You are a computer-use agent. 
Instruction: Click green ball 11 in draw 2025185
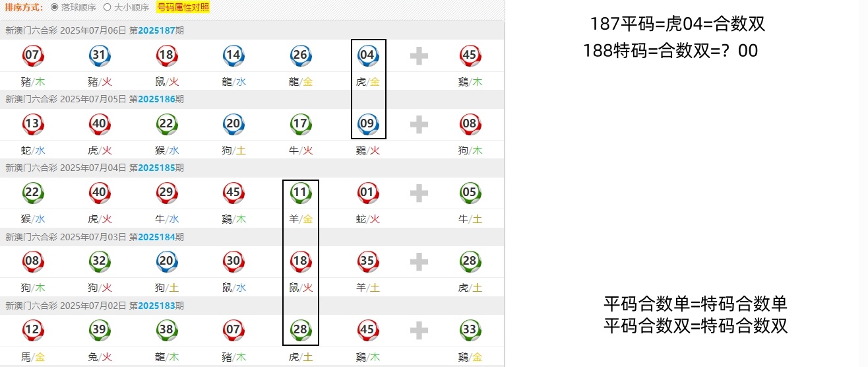point(300,193)
